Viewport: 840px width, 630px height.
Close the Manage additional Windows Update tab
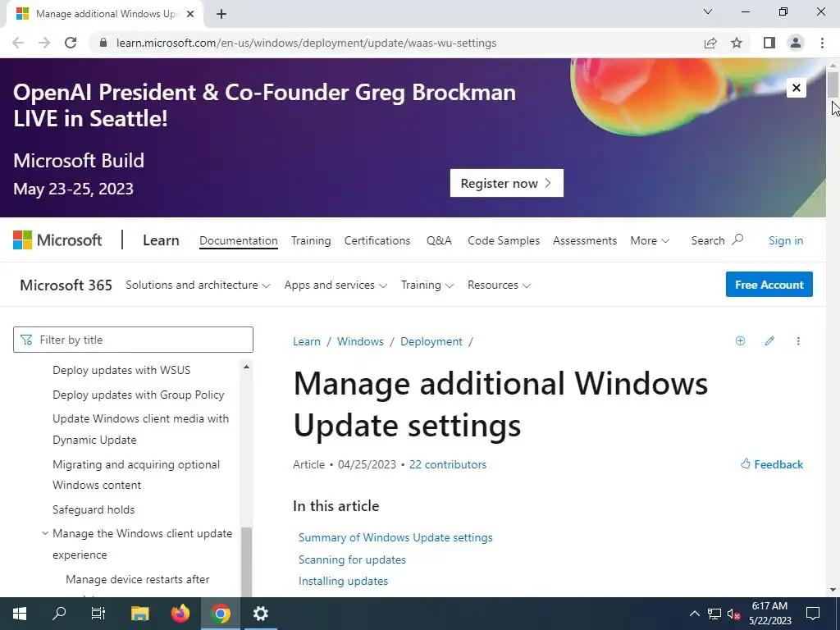point(190,14)
